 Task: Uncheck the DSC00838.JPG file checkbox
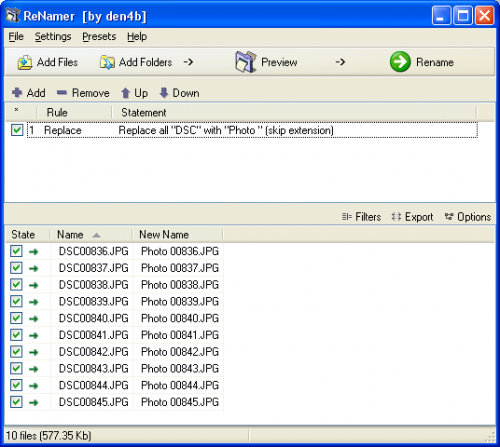(x=16, y=285)
